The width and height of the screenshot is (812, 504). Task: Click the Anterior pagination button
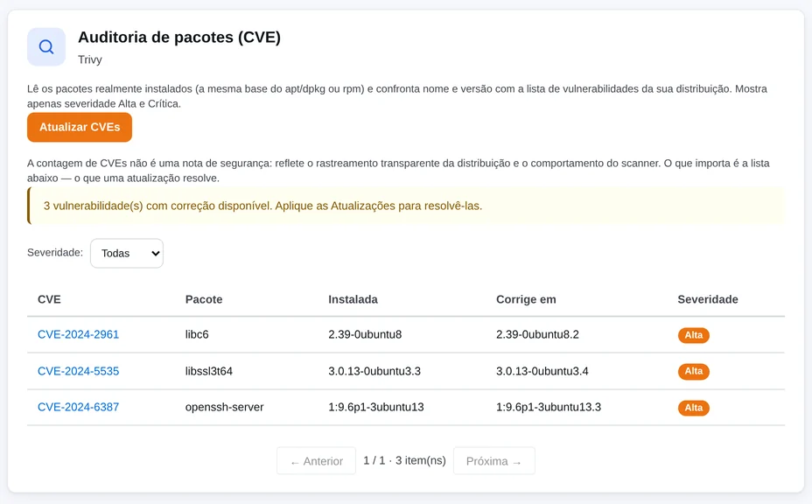[317, 461]
